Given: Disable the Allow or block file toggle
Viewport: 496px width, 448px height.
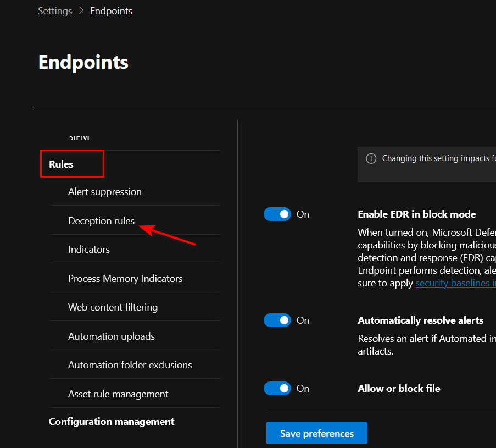Looking at the screenshot, I should 277,389.
